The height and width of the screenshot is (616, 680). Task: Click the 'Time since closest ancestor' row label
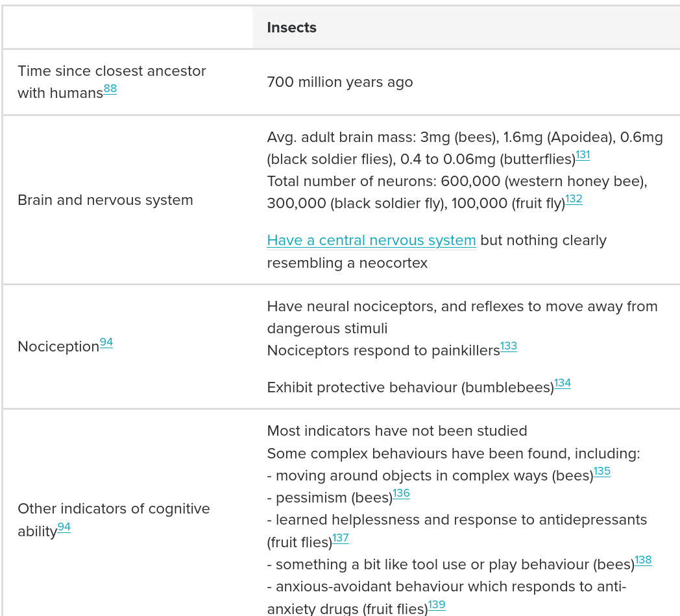click(112, 71)
